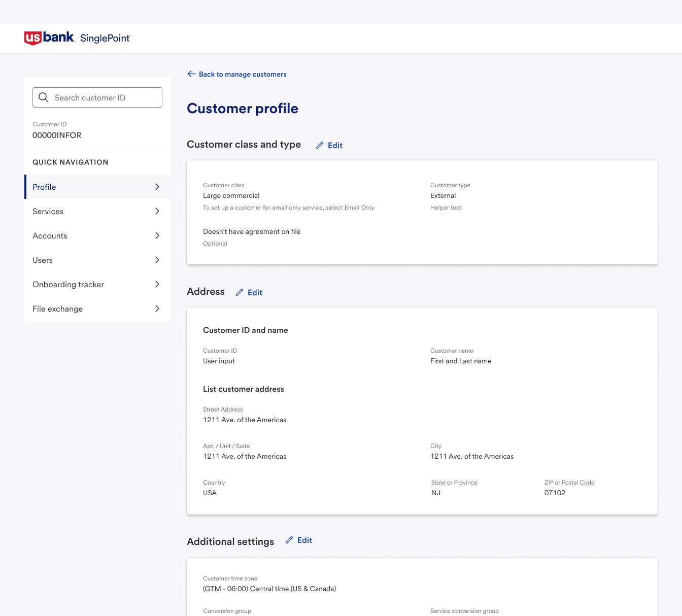Viewport: 682px width, 616px height.
Task: Click the search magnifier icon
Action: pos(44,97)
